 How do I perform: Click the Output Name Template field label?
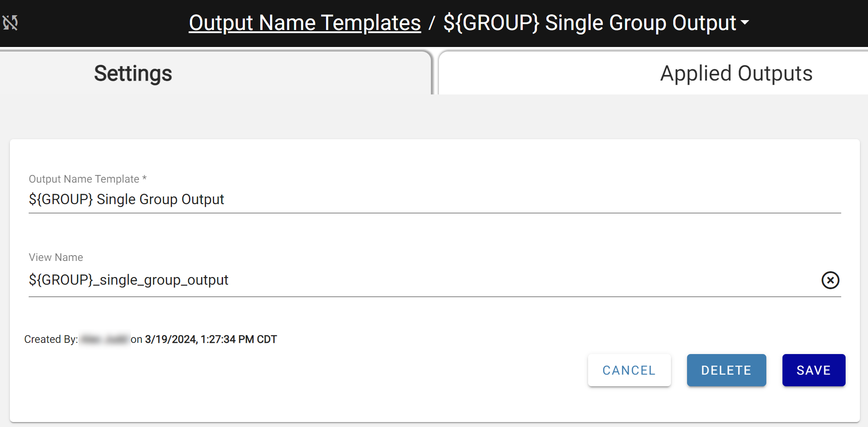click(84, 179)
